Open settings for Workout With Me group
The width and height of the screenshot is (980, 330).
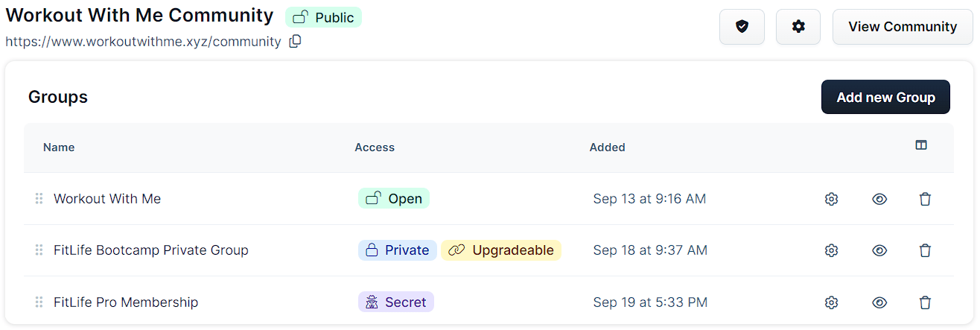832,199
